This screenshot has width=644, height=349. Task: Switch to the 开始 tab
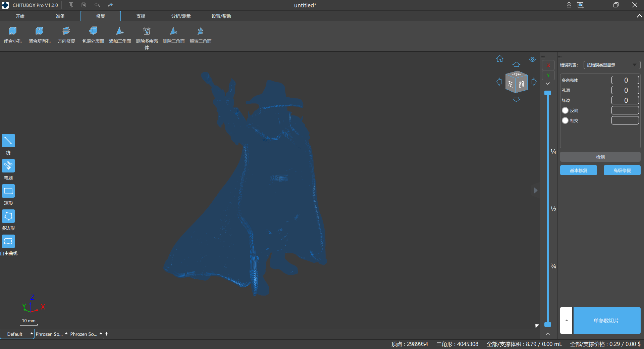[x=20, y=16]
